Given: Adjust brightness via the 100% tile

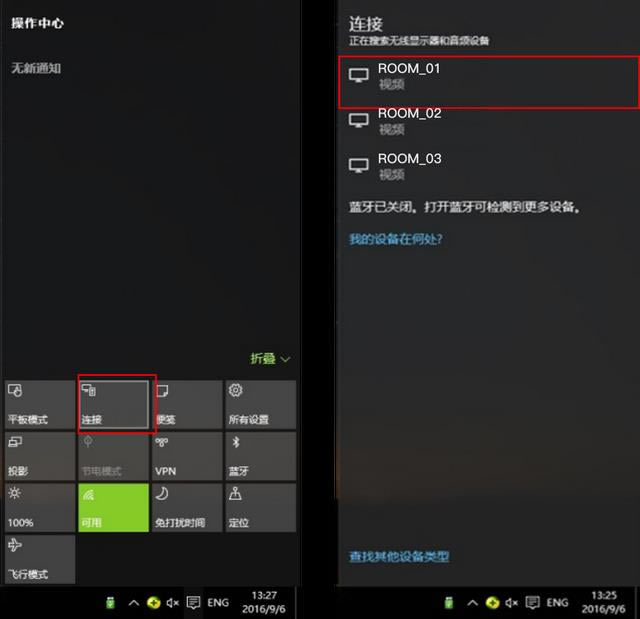Looking at the screenshot, I should [x=40, y=508].
